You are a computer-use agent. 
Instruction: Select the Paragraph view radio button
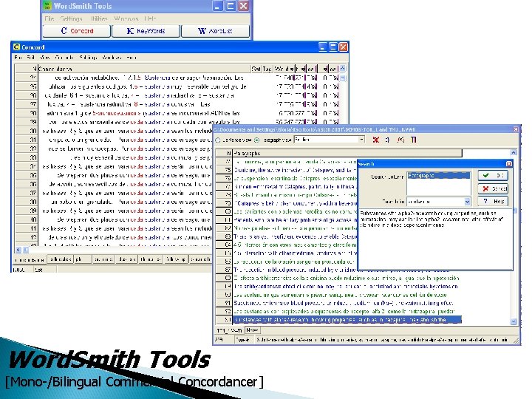pyautogui.click(x=257, y=140)
